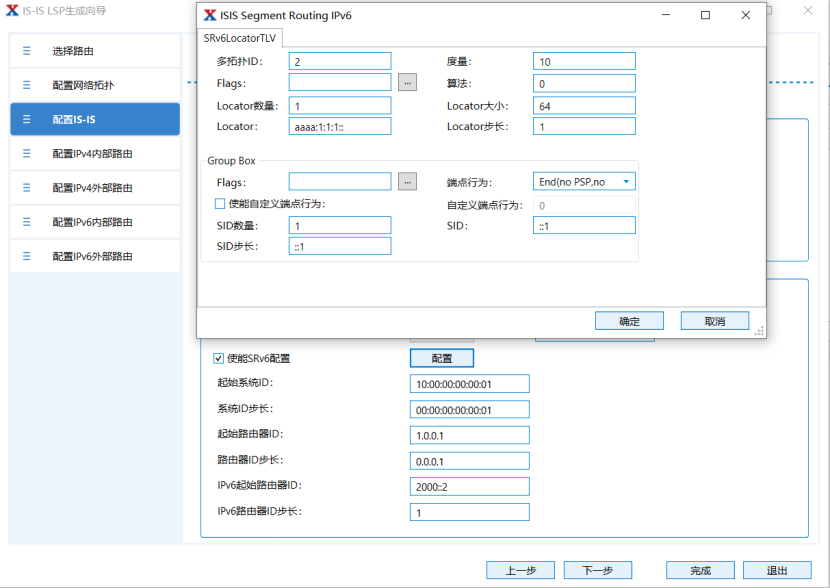Viewport: 830px width, 588px height.
Task: Click the IPv6起始路由器ID field
Action: click(x=470, y=486)
